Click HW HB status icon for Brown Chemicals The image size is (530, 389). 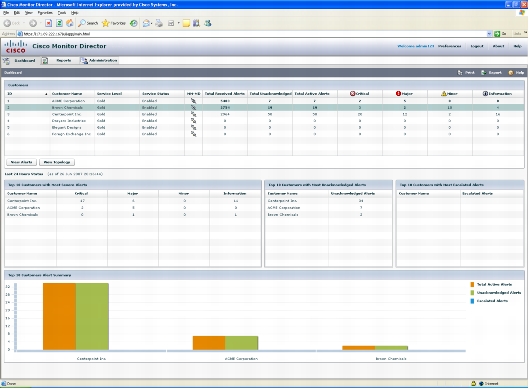click(x=193, y=107)
